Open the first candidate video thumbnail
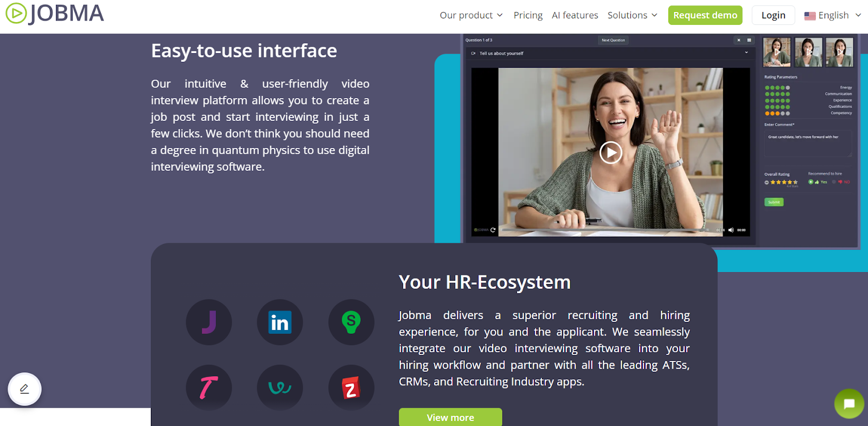 777,52
